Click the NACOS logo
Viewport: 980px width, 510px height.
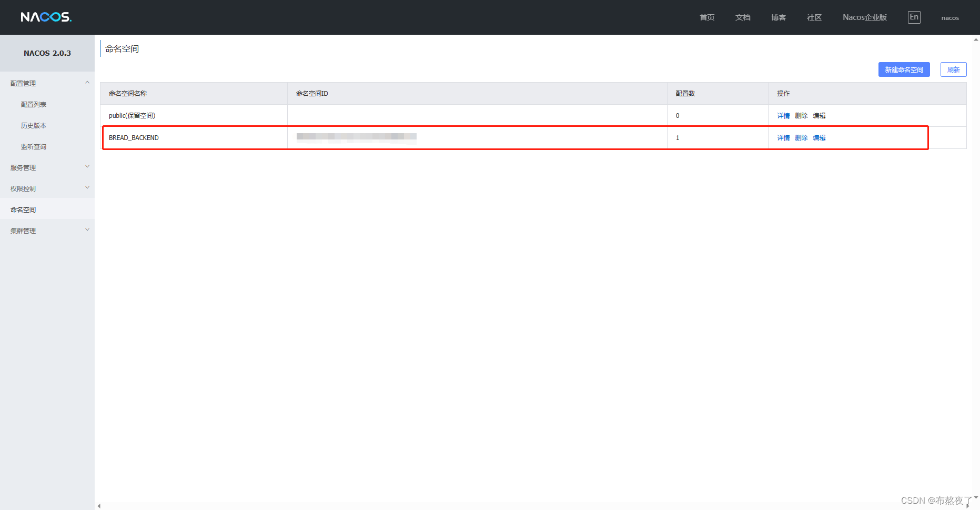coord(46,17)
